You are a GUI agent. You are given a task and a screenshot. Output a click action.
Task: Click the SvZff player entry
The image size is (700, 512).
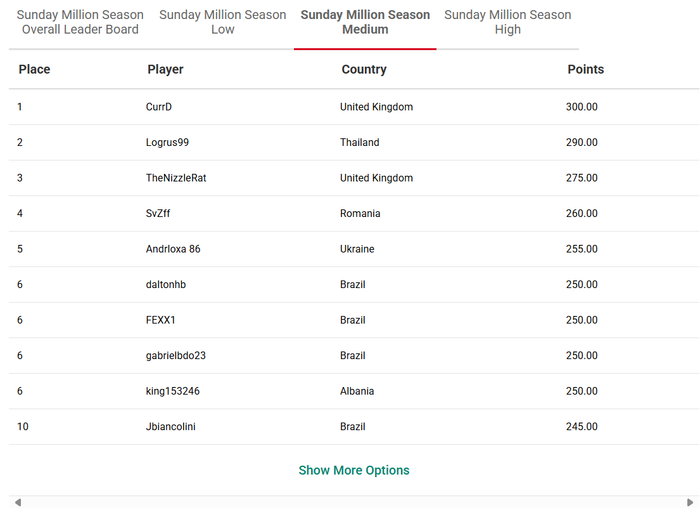pos(158,213)
